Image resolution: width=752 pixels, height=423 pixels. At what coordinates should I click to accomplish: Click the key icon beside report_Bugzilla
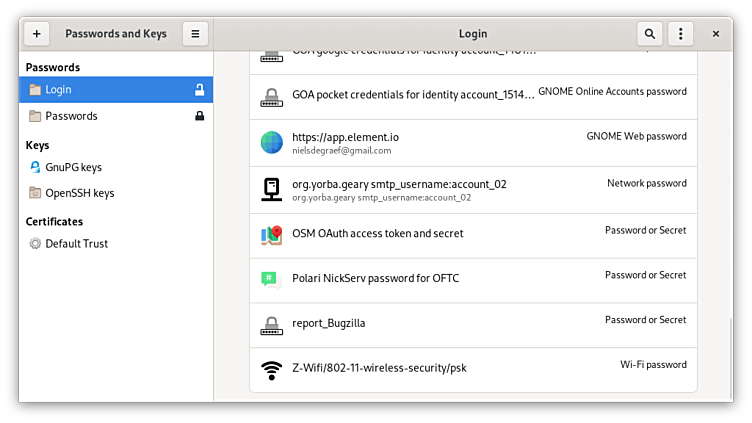click(x=271, y=325)
